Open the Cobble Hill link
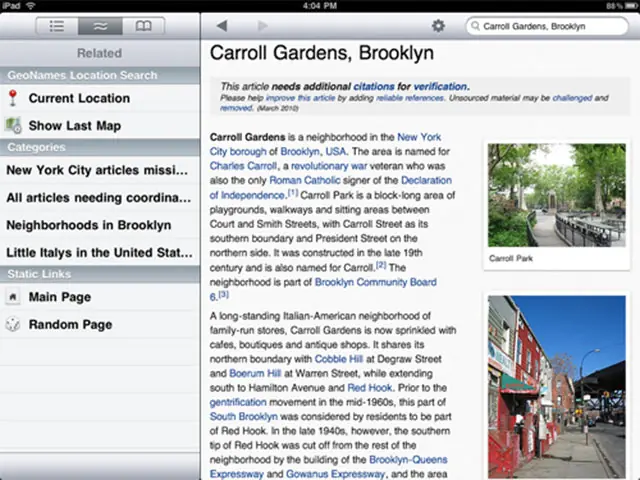 [339, 359]
